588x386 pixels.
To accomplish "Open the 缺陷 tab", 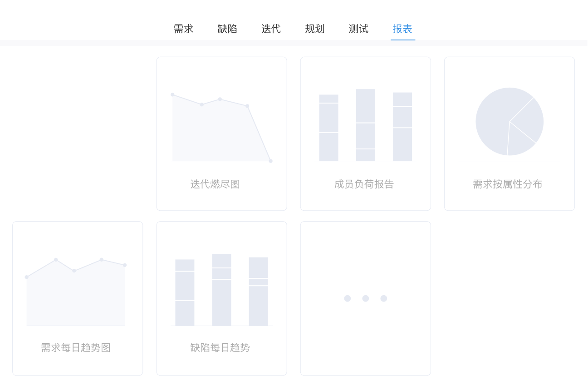I will (227, 29).
